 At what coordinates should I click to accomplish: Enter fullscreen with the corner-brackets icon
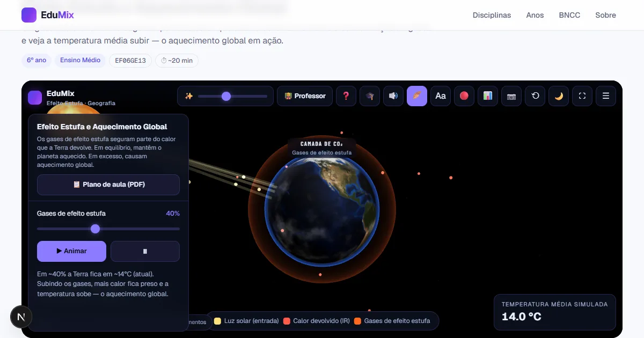point(582,96)
